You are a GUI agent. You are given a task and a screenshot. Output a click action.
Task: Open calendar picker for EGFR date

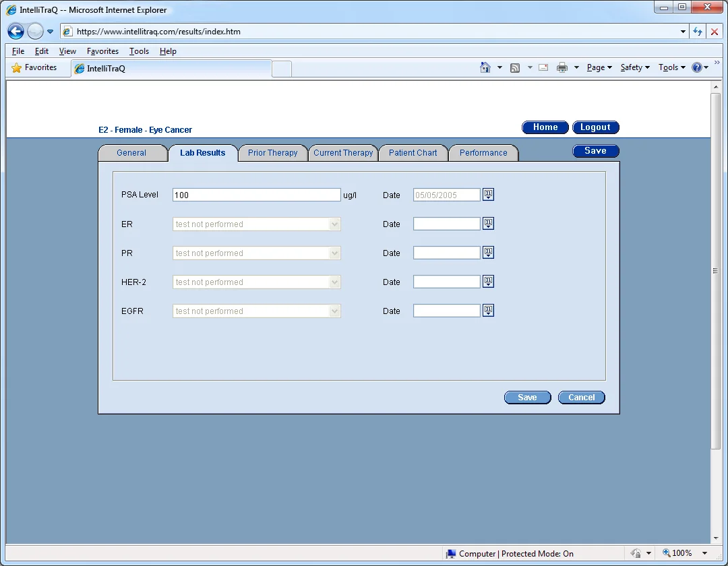point(488,311)
